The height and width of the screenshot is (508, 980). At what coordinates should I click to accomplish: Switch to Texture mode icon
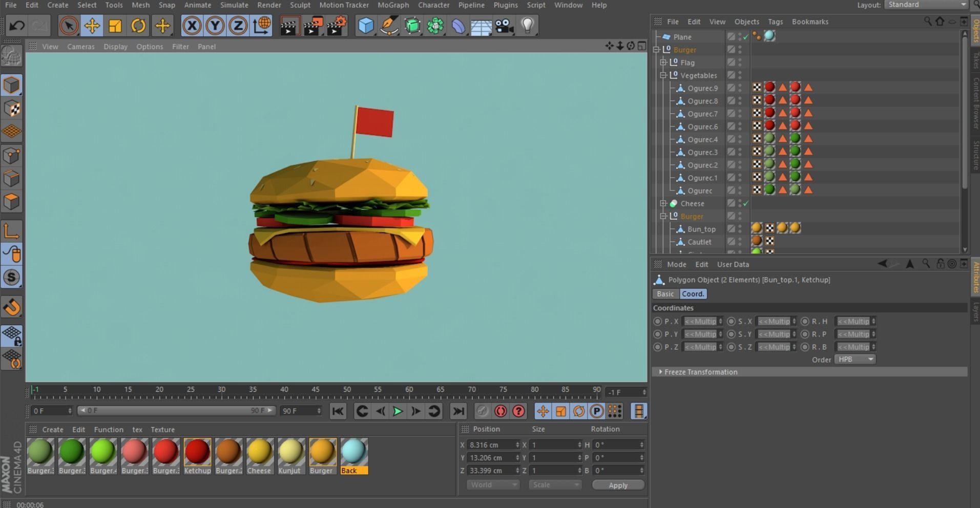point(11,109)
